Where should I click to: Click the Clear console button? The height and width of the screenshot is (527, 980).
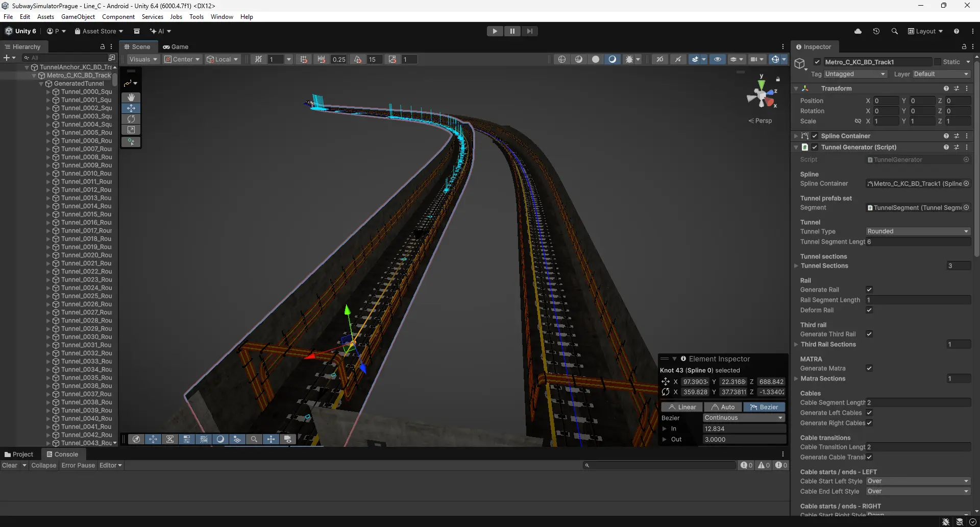tap(10, 465)
